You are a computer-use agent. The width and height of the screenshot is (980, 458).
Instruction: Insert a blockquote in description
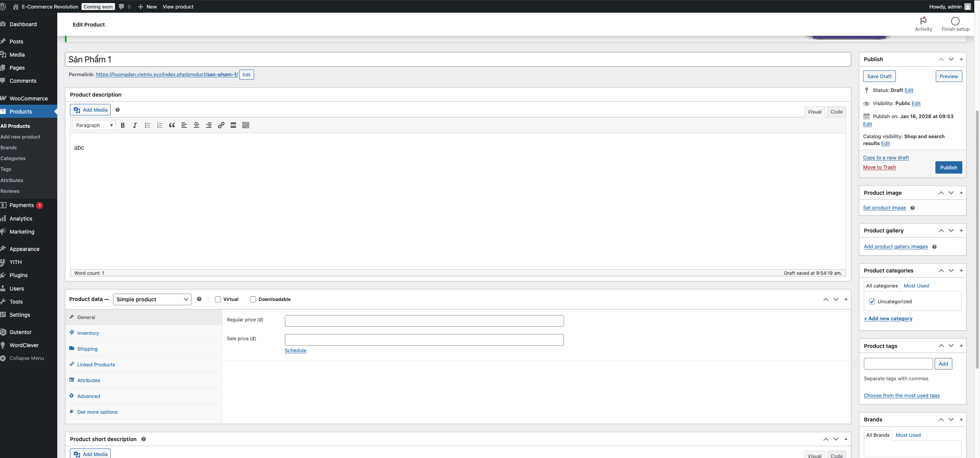[172, 125]
